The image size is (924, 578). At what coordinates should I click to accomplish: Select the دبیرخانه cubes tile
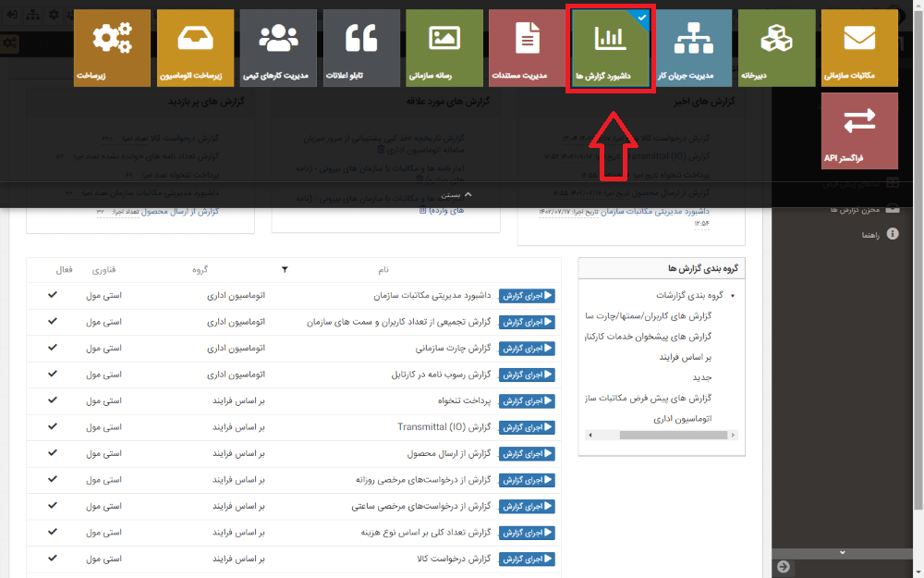[776, 47]
